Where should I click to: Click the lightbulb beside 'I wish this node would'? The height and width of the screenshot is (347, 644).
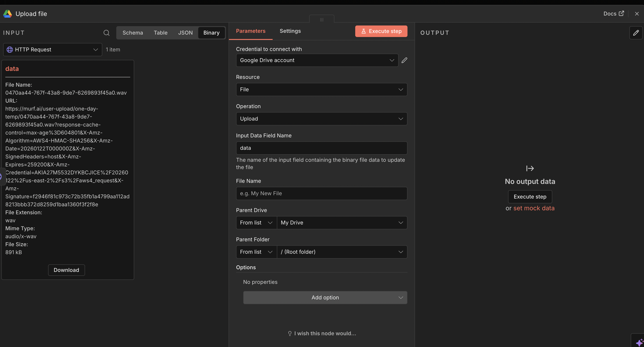coord(290,333)
